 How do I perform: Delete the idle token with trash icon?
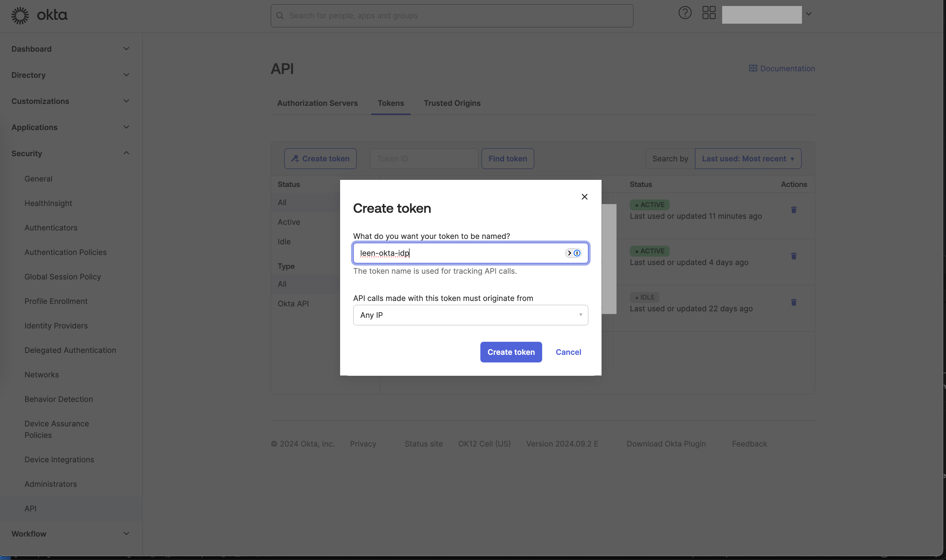[x=794, y=302]
